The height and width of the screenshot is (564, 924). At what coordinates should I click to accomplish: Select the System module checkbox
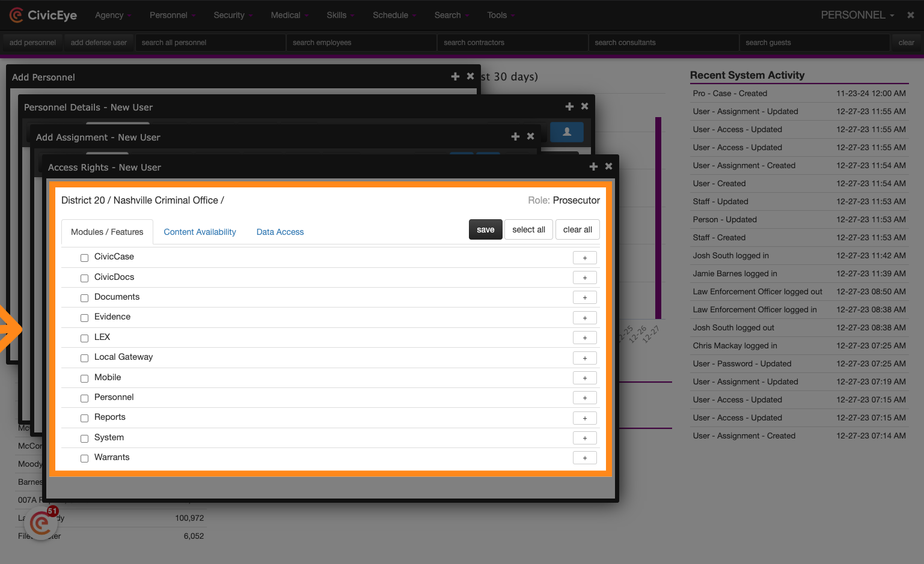click(84, 438)
